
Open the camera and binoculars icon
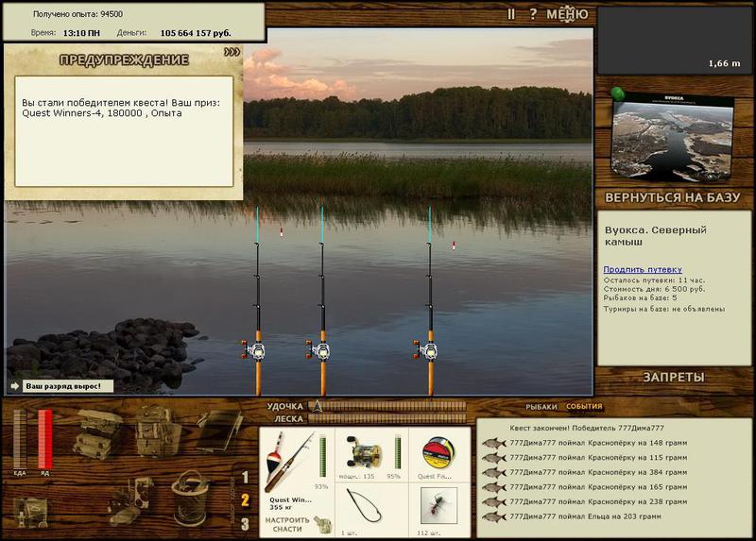tap(130, 501)
